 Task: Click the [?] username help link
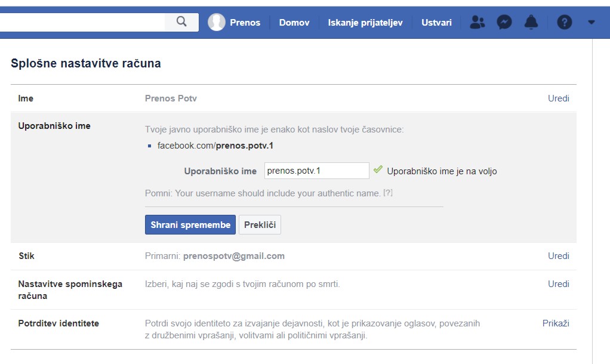(x=388, y=193)
